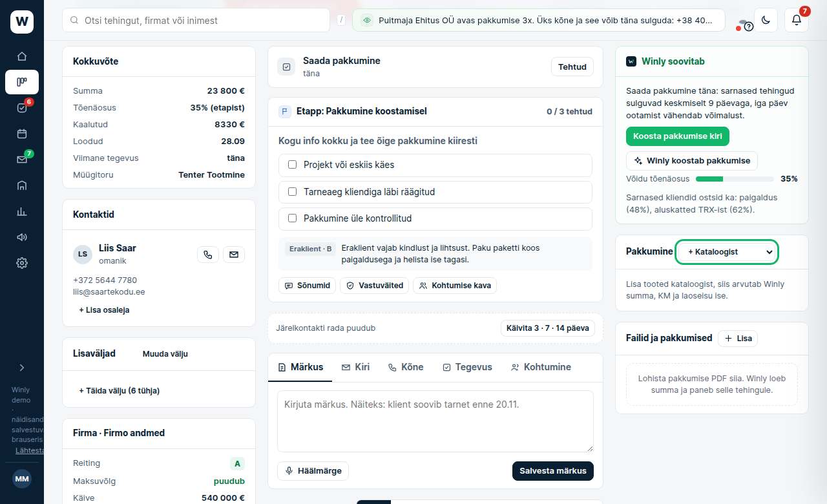This screenshot has height=504, width=827.
Task: Switch to the Kohtumine tab
Action: (541, 367)
